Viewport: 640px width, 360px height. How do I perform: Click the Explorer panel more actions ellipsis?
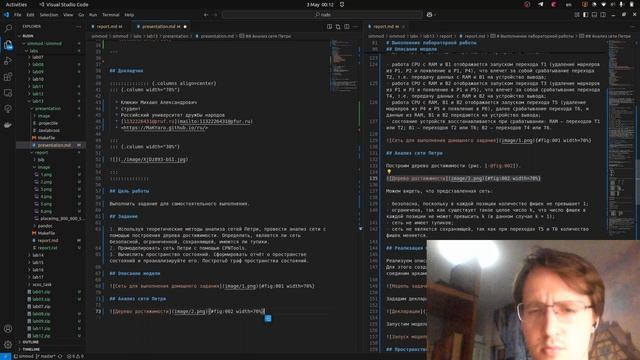pyautogui.click(x=78, y=27)
